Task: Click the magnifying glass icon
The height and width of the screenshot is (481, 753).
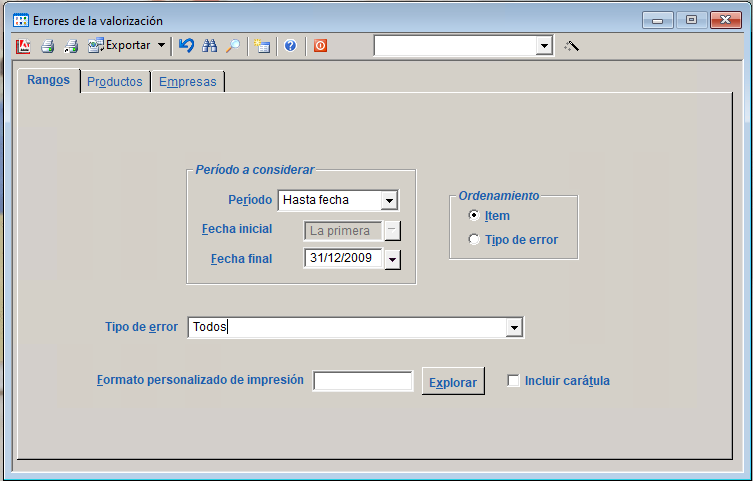Action: (x=232, y=46)
